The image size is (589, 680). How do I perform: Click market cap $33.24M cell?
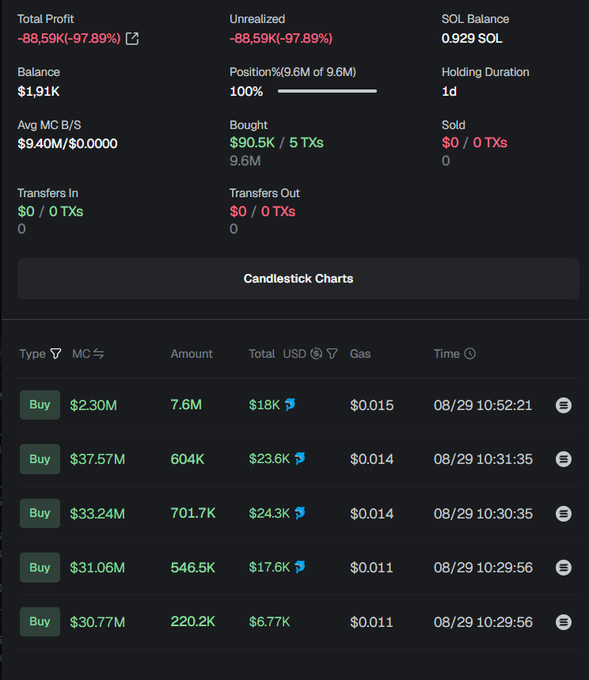[97, 514]
